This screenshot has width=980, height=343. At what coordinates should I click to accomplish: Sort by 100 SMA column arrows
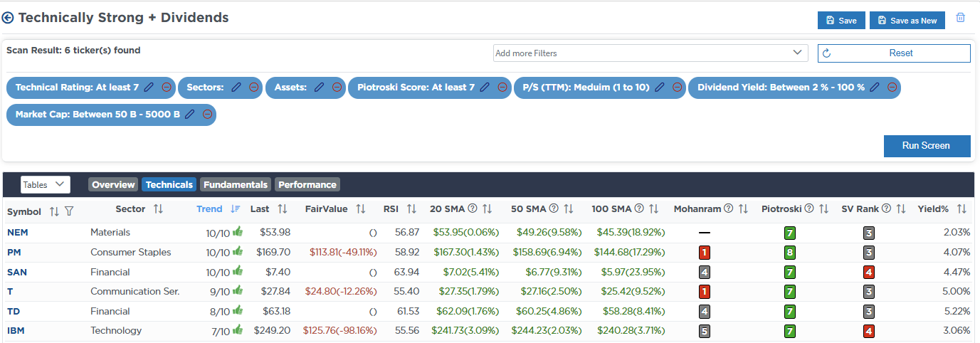[653, 209]
